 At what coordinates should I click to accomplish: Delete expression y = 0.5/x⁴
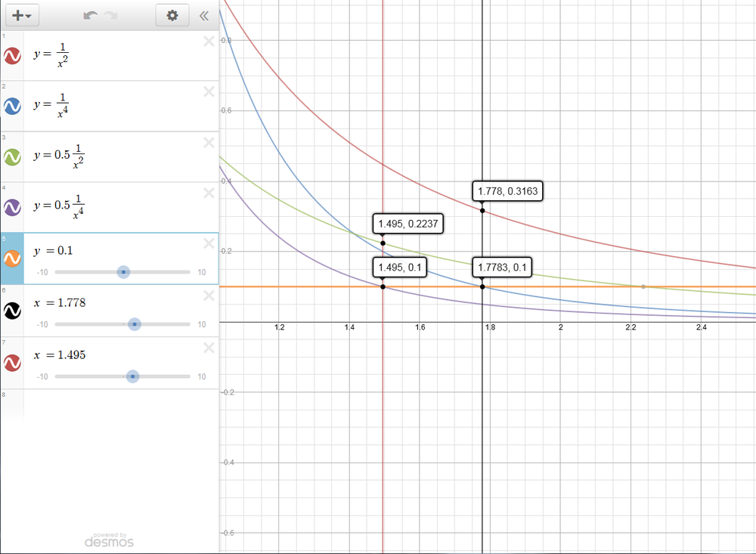pos(209,193)
